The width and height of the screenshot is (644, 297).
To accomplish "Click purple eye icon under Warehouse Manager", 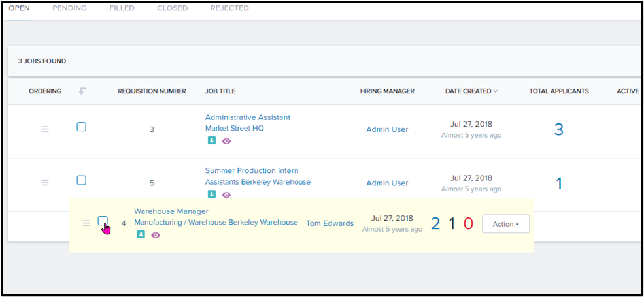I will [x=156, y=235].
